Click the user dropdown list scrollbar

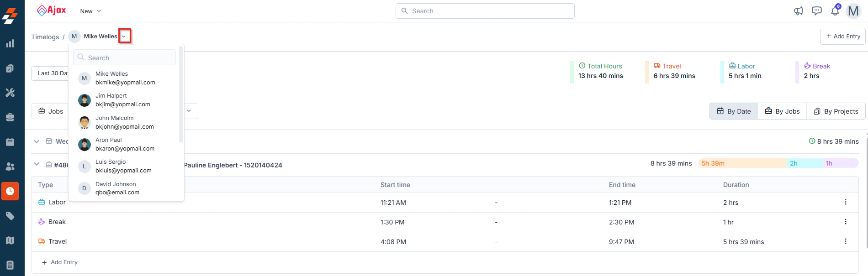pos(181,94)
